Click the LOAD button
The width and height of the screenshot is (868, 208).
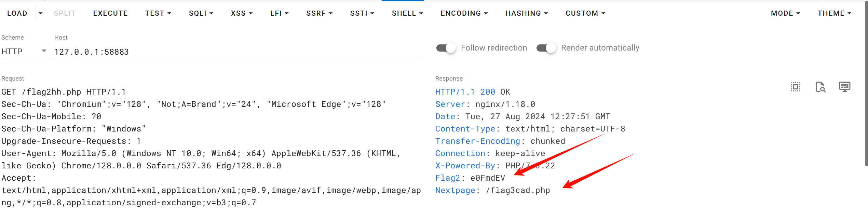tap(17, 13)
